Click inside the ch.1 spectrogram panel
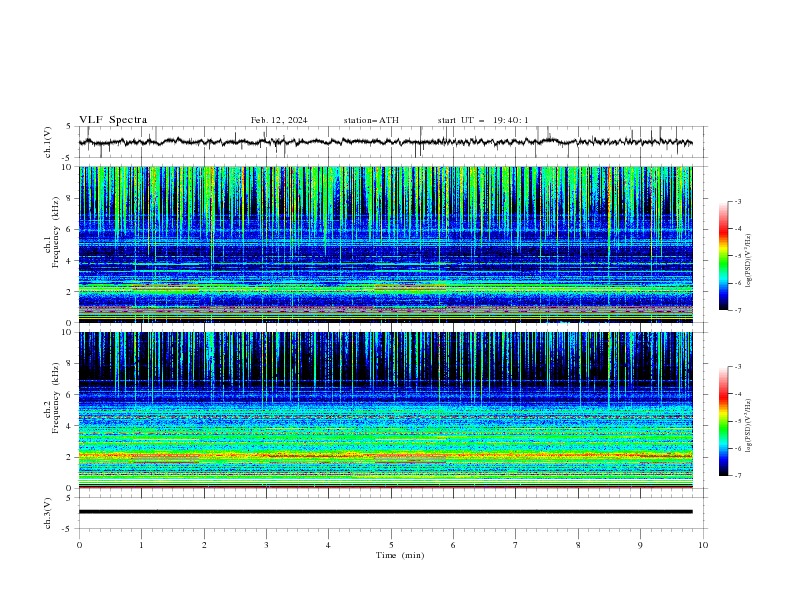The width and height of the screenshot is (792, 612). pyautogui.click(x=385, y=244)
